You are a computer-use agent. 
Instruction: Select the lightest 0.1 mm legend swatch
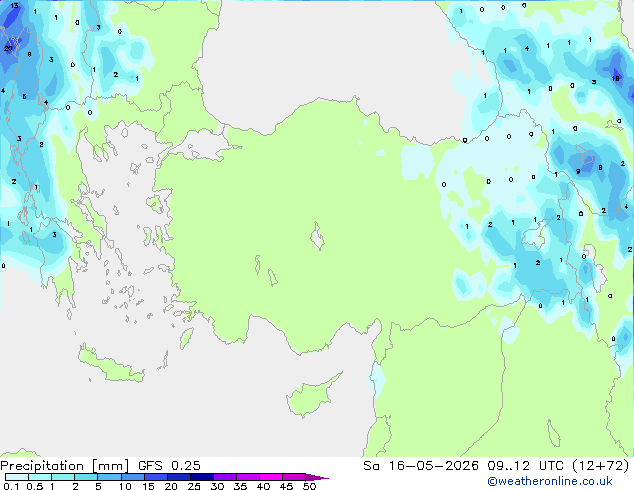17,477
